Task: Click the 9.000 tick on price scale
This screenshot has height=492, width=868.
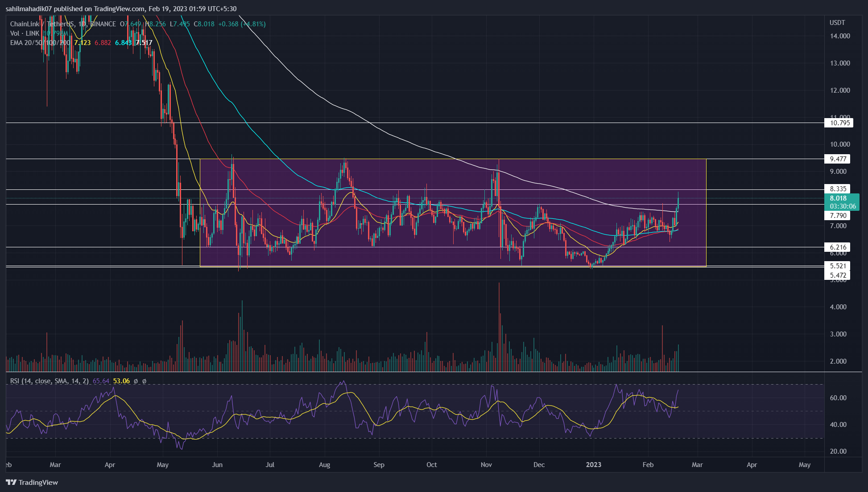Action: click(838, 172)
